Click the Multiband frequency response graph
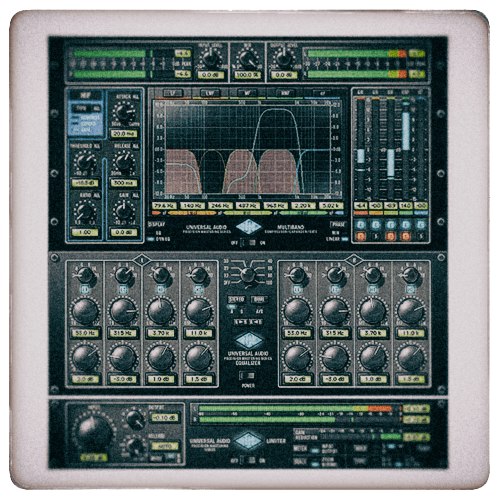 248,148
